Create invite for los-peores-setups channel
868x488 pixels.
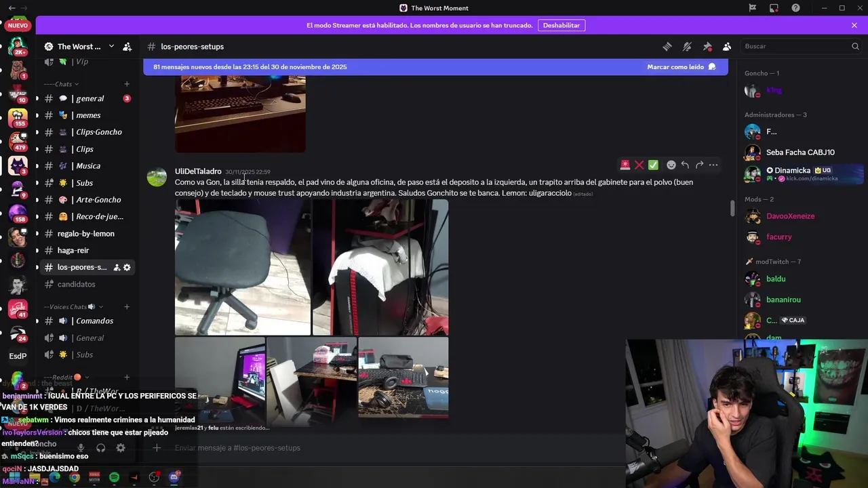click(x=117, y=267)
